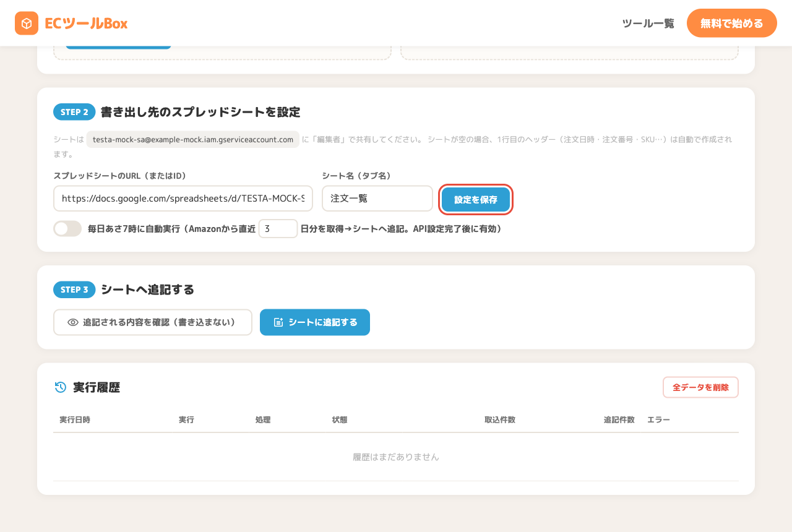The width and height of the screenshot is (792, 532).
Task: Click the 取込件数 column header
Action: (500, 420)
